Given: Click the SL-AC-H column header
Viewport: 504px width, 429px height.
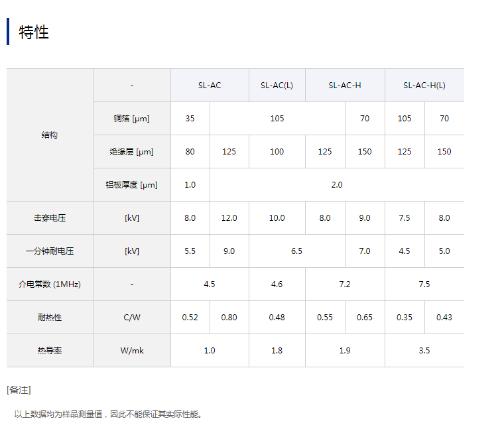Looking at the screenshot, I should [x=345, y=86].
